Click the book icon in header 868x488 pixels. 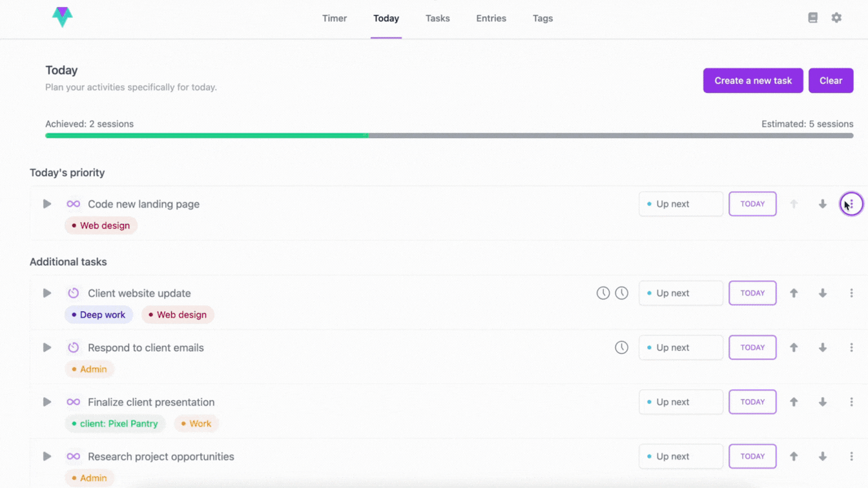pos(812,18)
